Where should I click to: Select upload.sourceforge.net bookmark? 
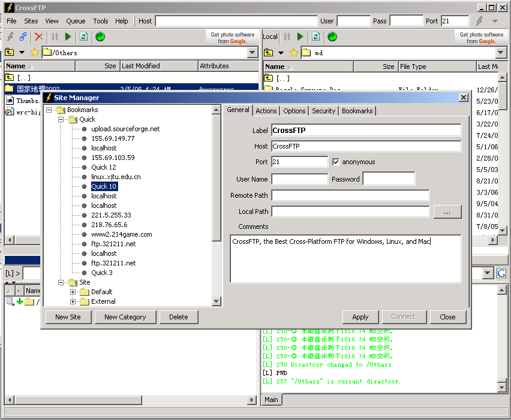coord(125,129)
